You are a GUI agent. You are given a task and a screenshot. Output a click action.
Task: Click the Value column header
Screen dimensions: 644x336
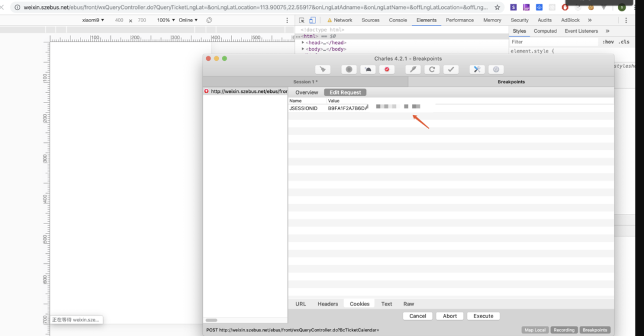click(x=333, y=101)
